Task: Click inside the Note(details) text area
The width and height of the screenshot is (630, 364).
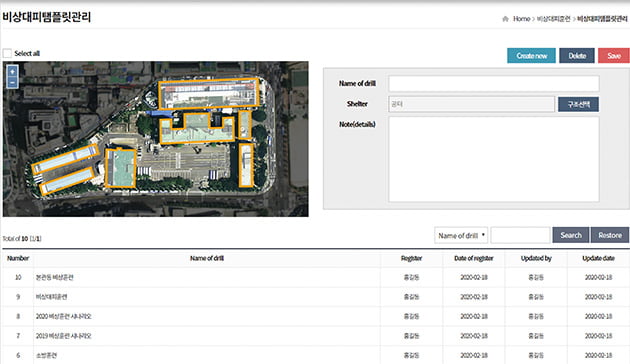Action: click(x=494, y=159)
